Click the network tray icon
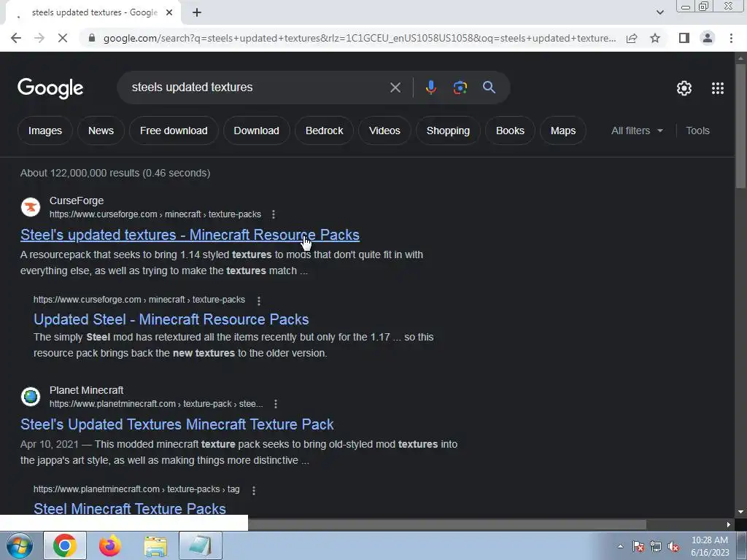747x560 pixels. tap(656, 547)
